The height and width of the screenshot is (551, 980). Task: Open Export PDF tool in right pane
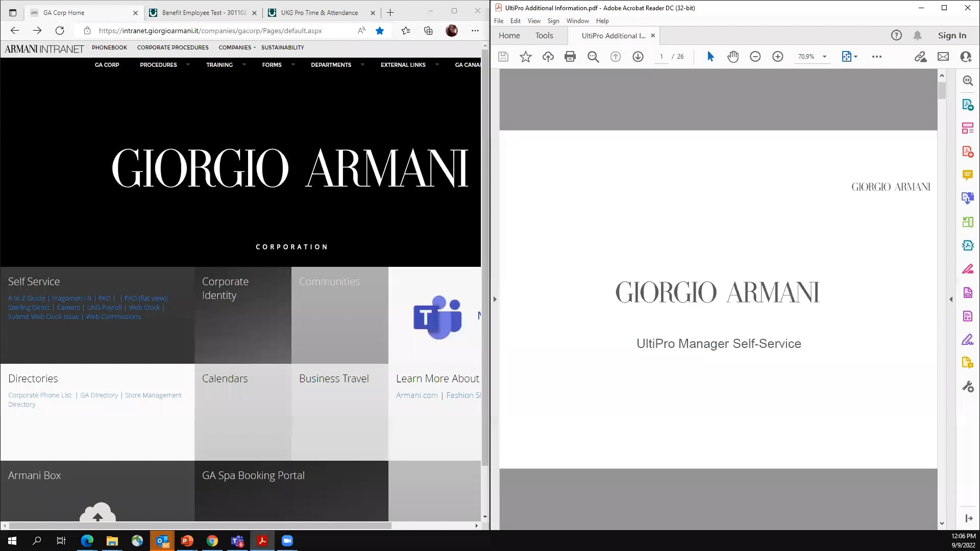(x=968, y=105)
